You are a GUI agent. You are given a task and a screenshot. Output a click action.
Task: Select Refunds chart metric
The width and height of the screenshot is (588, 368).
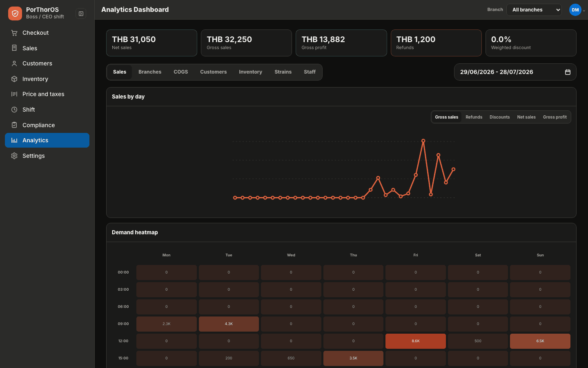474,117
